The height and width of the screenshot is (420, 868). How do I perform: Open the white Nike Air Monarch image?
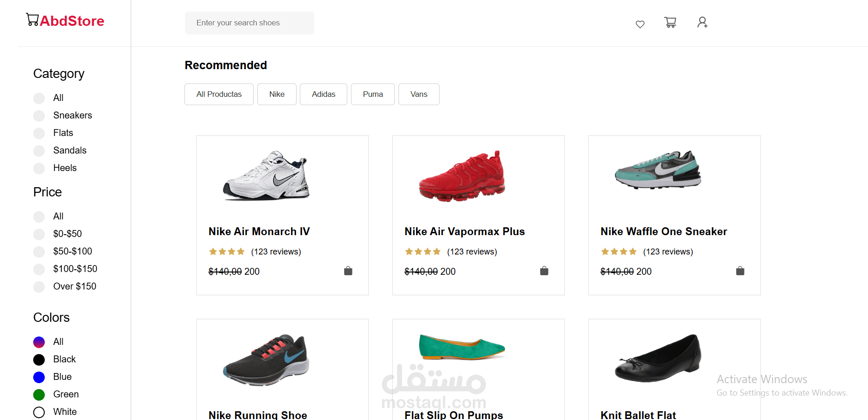[266, 175]
